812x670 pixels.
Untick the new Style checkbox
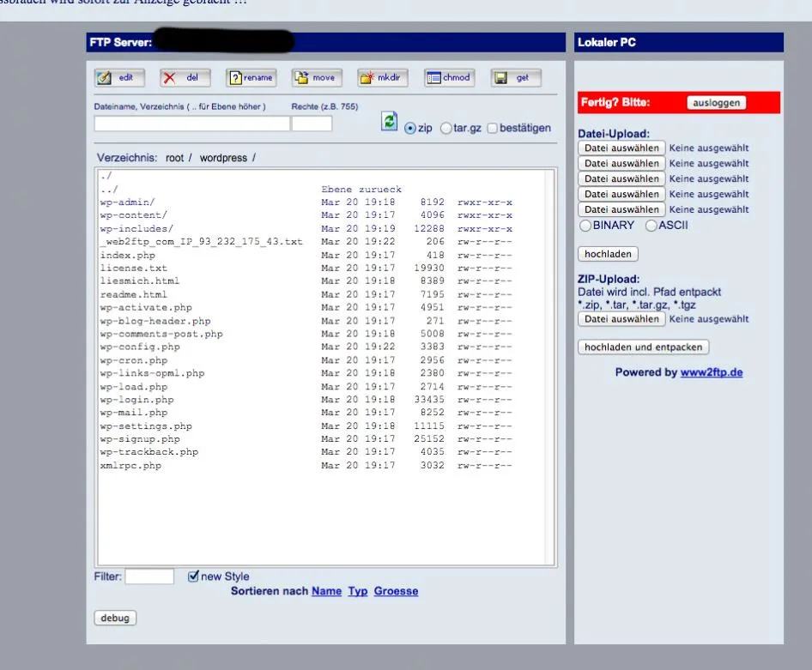[x=193, y=576]
